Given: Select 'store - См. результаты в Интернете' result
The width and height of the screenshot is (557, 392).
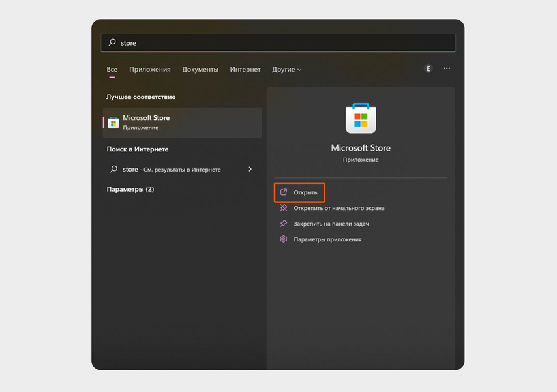Looking at the screenshot, I should (x=182, y=169).
